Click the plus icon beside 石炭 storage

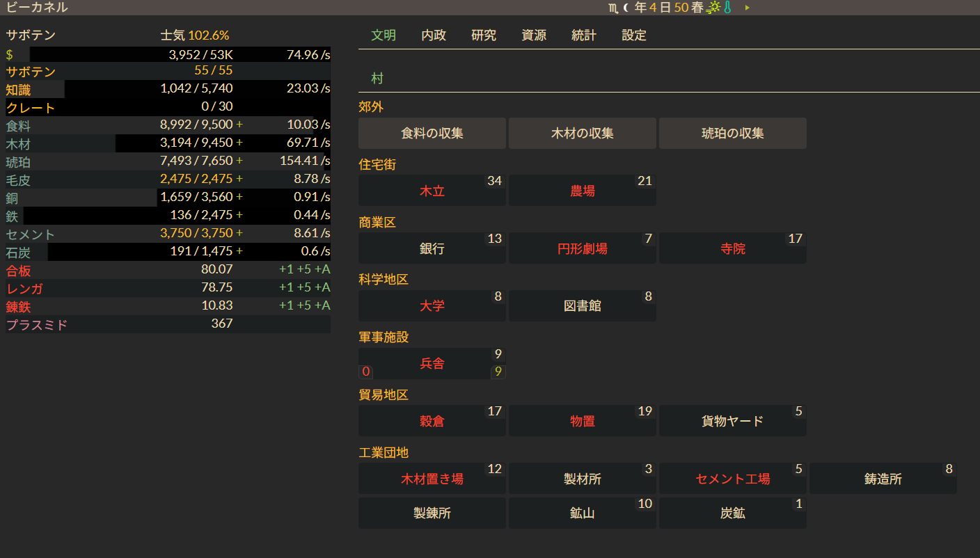(239, 251)
